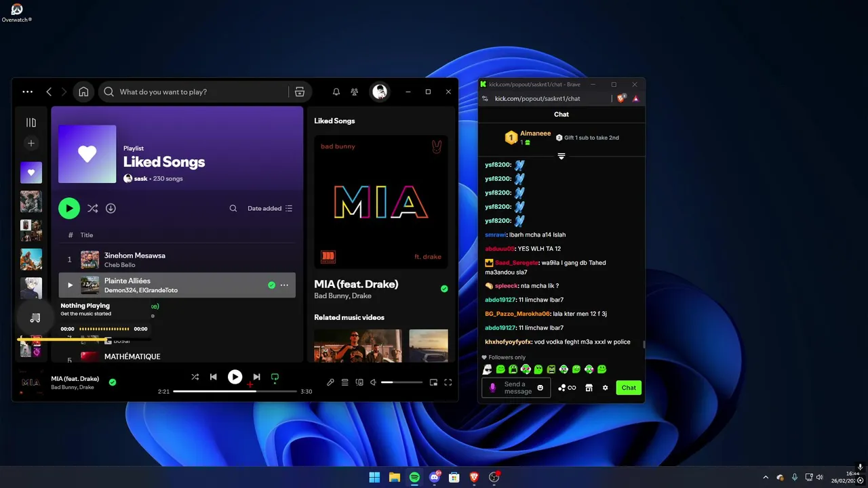Toggle liked checkmark on Plainte Alliées row

271,285
